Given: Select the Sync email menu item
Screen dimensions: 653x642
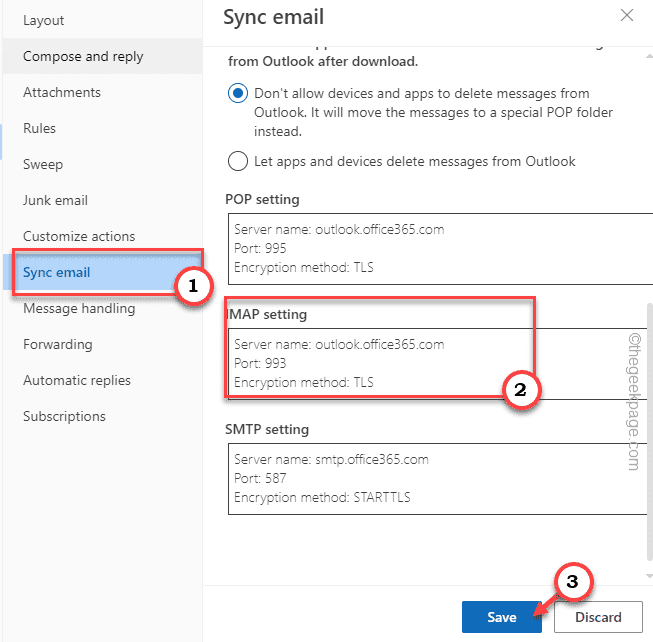Looking at the screenshot, I should pyautogui.click(x=102, y=272).
